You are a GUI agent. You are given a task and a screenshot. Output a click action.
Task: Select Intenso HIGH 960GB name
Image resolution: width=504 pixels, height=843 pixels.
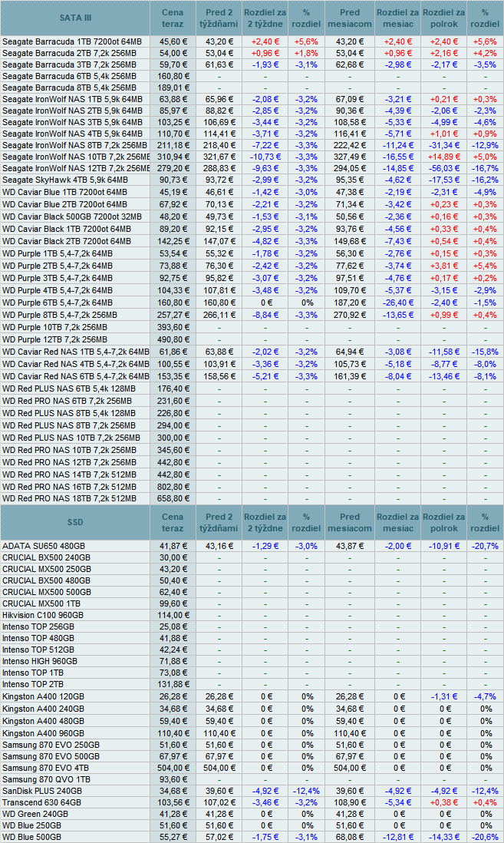[40, 662]
